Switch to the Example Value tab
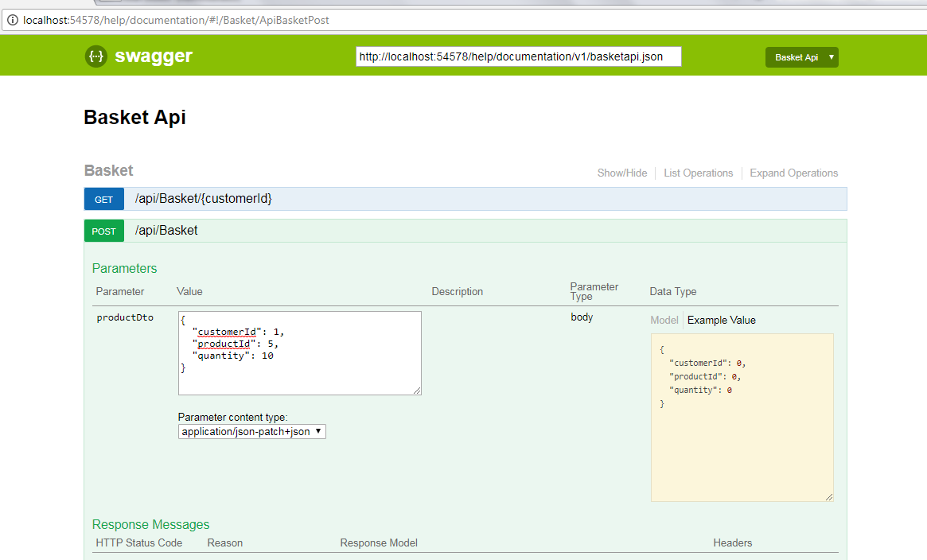The width and height of the screenshot is (927, 560). [721, 320]
